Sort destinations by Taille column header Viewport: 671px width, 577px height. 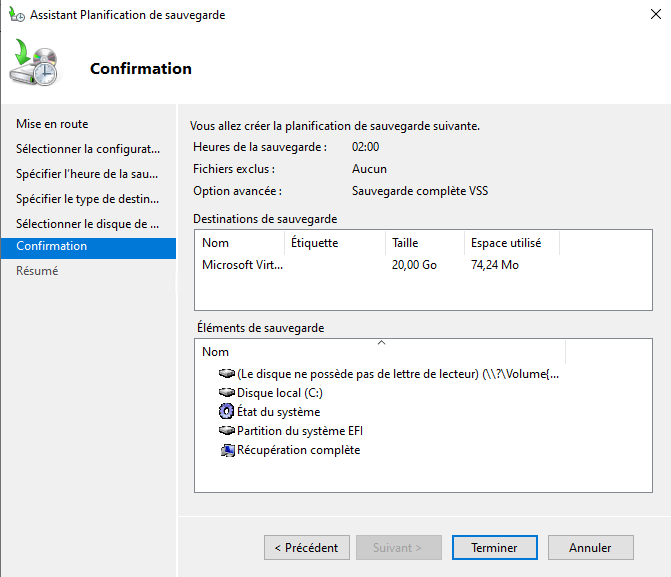click(x=405, y=243)
